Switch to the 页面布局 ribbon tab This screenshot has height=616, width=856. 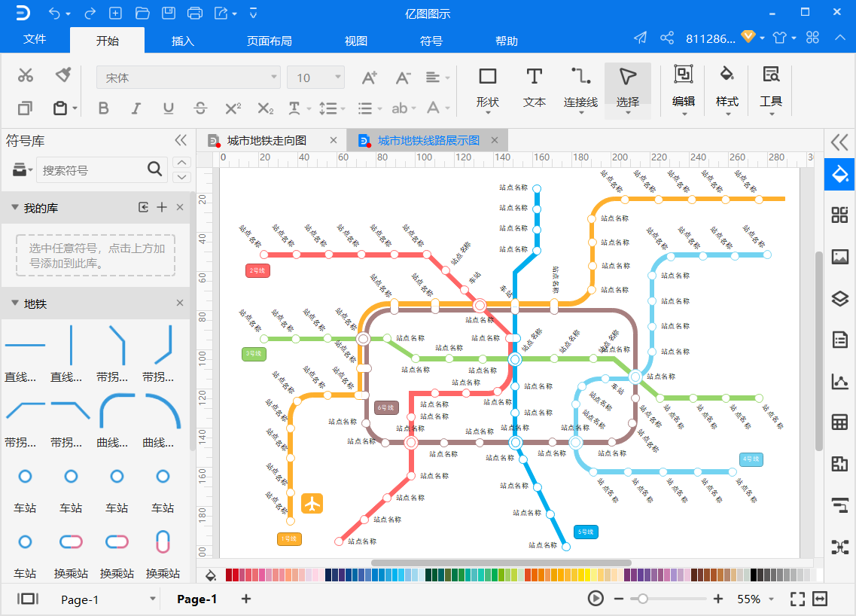269,41
